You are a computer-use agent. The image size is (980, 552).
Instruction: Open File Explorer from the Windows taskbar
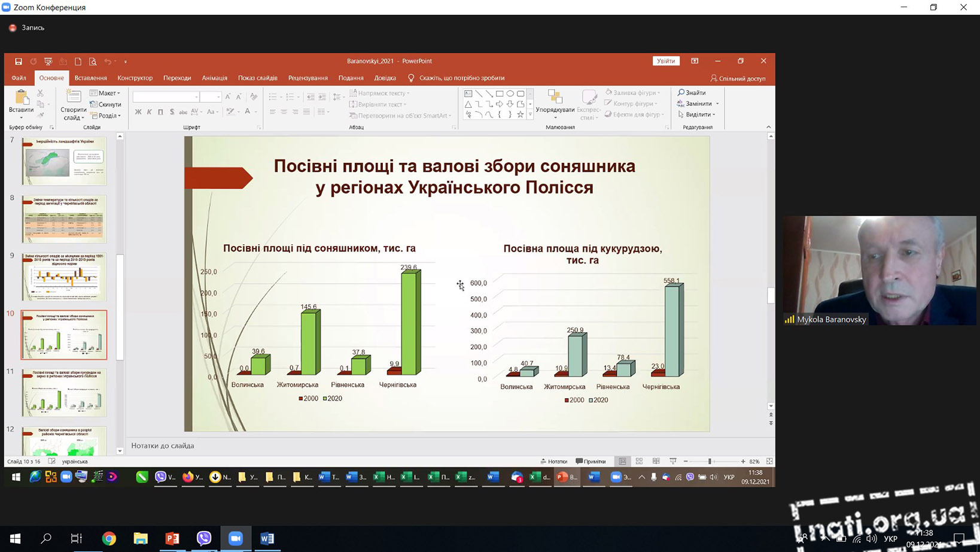pyautogui.click(x=141, y=539)
